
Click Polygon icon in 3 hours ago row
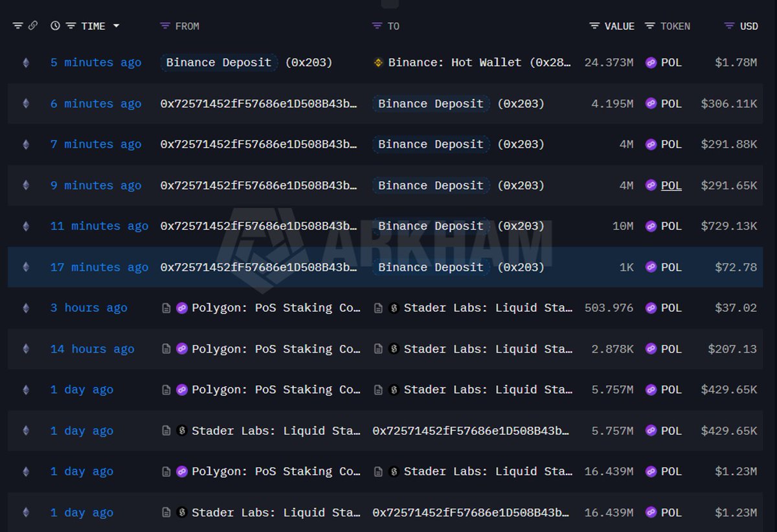182,308
